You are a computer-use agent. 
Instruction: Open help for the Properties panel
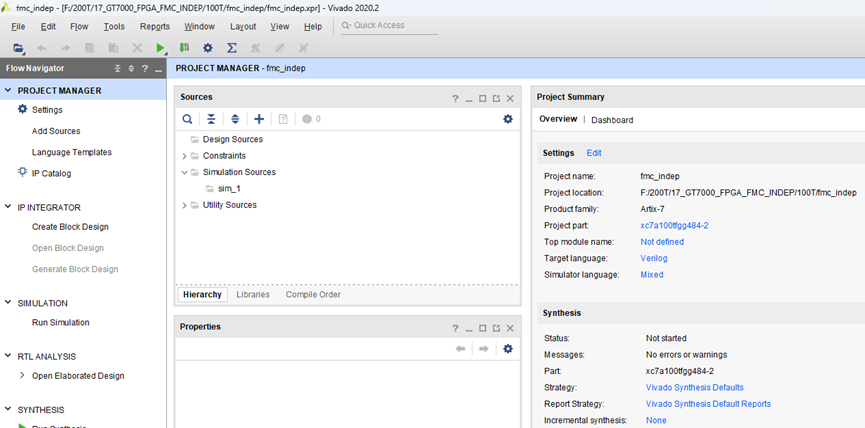click(455, 328)
